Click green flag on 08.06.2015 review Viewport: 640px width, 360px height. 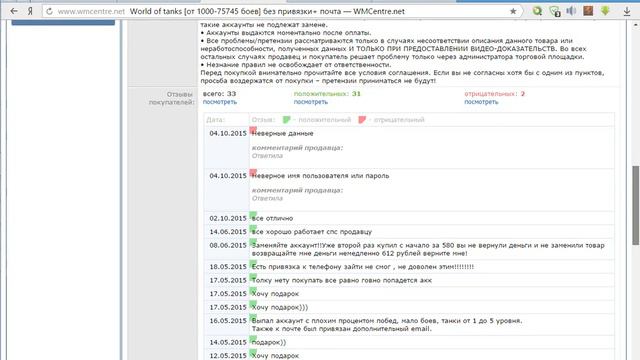[x=253, y=242]
